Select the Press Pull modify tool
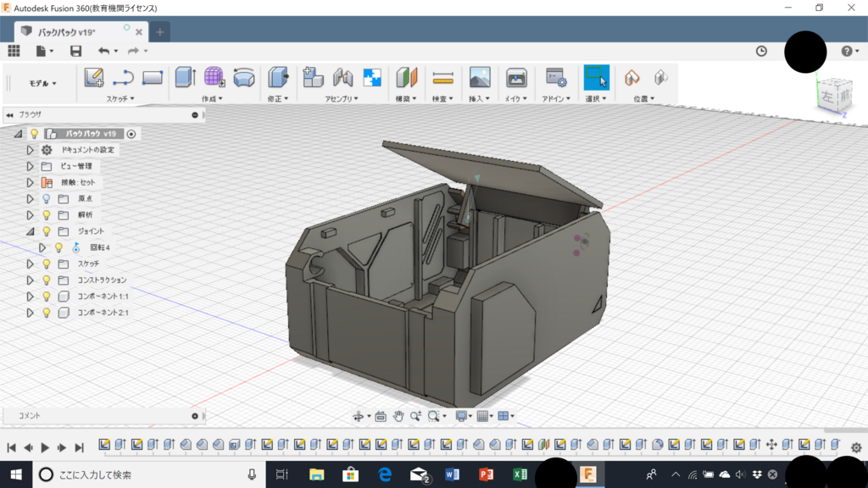This screenshot has width=868, height=488. click(x=278, y=77)
